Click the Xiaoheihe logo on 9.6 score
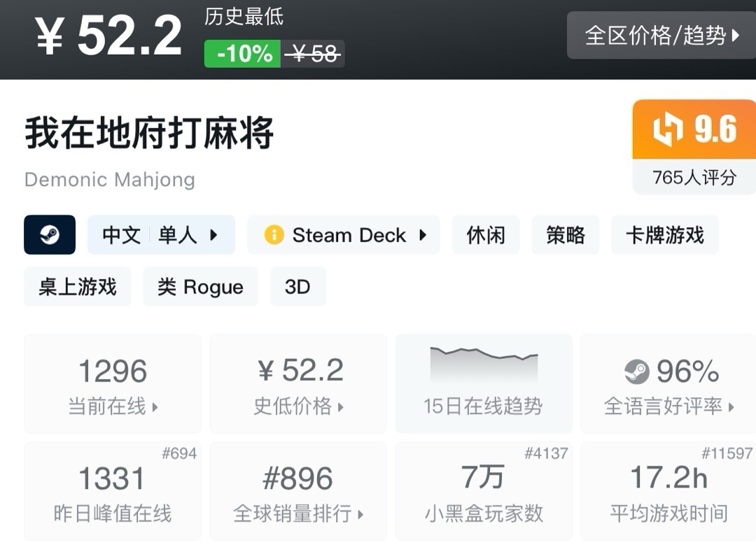 (666, 130)
